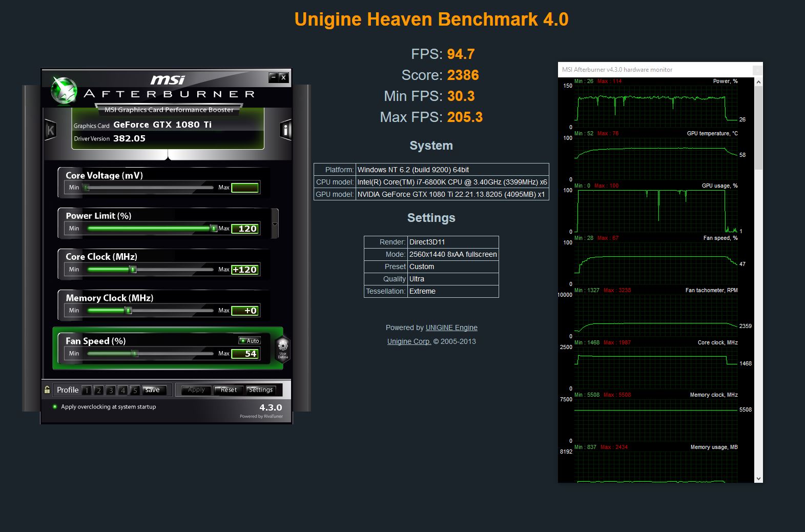Viewport: 805px width, 532px height.
Task: Click the Core Clock slider handle
Action: [133, 270]
